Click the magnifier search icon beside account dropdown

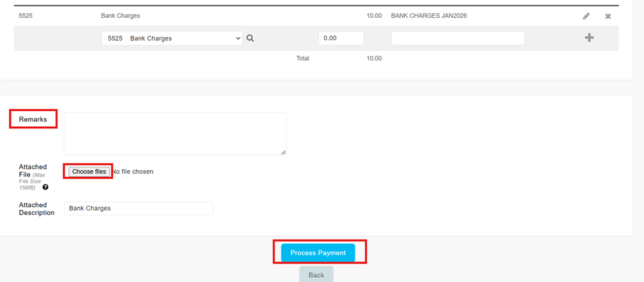(x=250, y=38)
